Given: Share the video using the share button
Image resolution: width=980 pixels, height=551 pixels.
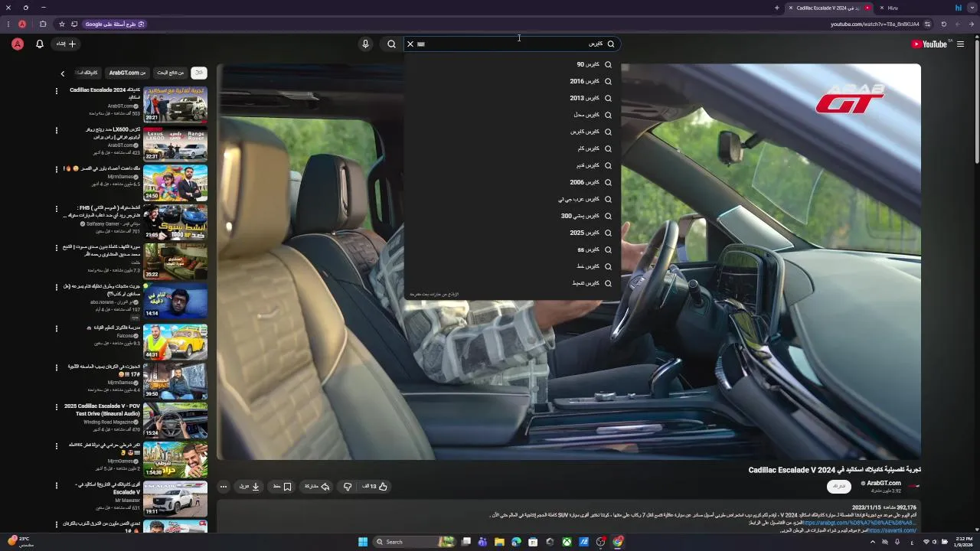Looking at the screenshot, I should [316, 487].
